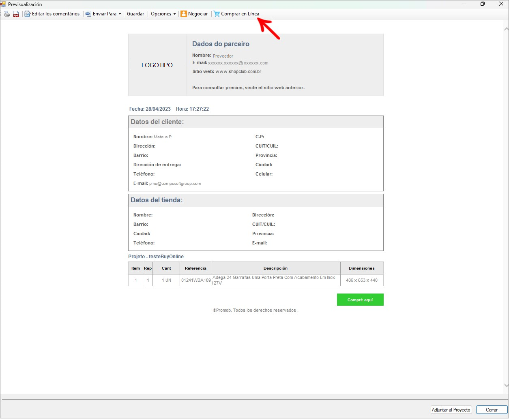Click reference cell 01241WBA189
Viewport: 511px width, 420px height.
196,281
